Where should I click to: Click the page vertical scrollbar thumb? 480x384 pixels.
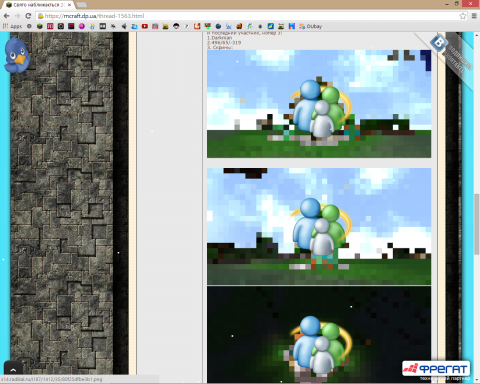coord(477,224)
